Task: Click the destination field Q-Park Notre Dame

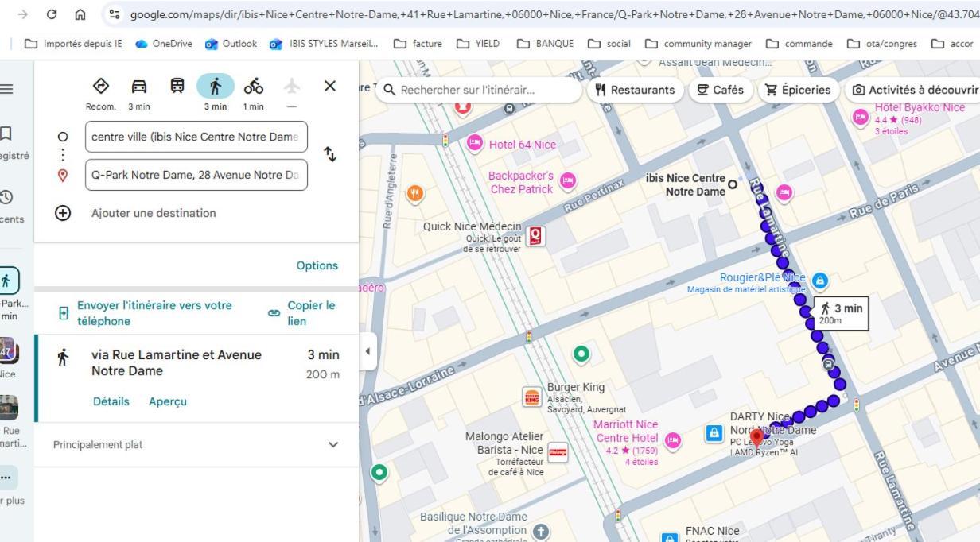Action: [196, 175]
